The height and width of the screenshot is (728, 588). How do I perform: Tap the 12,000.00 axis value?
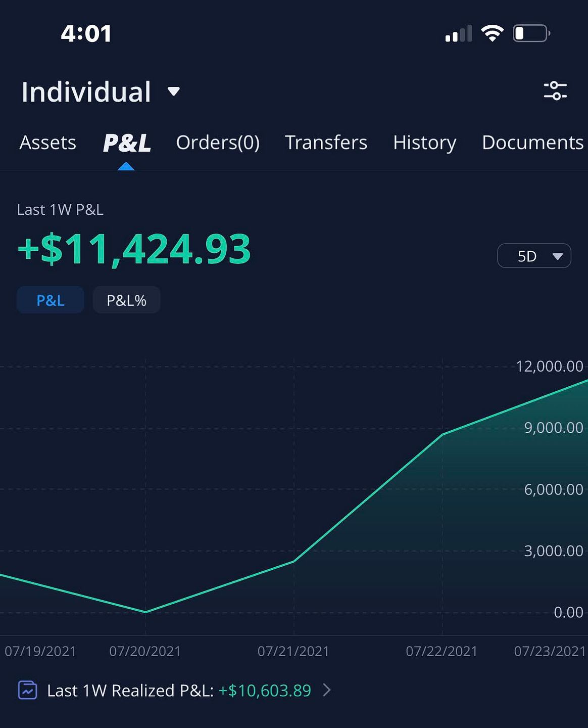(550, 367)
